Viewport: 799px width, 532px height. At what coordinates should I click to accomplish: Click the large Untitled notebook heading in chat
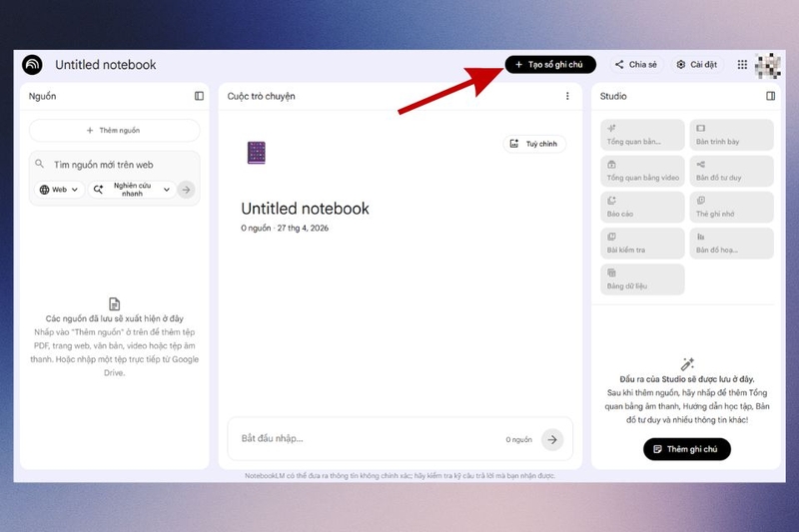(305, 209)
